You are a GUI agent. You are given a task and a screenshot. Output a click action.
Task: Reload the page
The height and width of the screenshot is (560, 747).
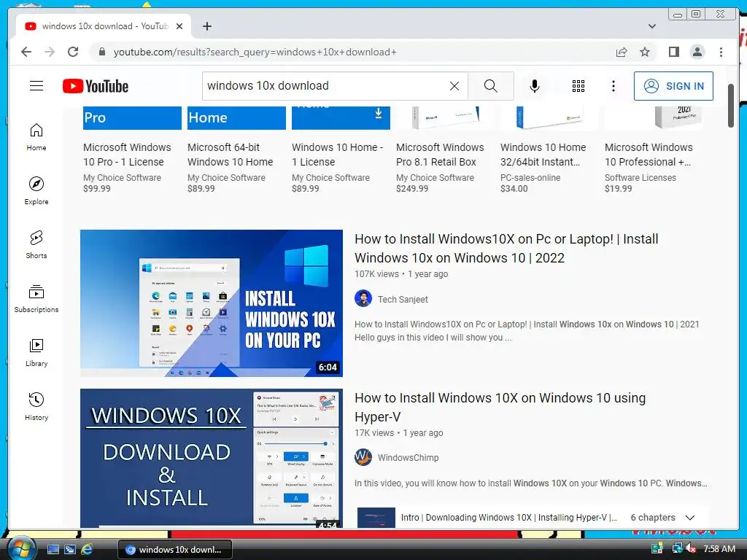tap(73, 52)
